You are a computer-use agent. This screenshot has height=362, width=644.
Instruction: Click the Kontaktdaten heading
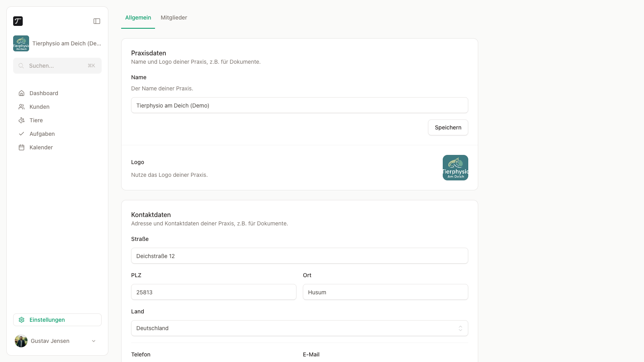coord(151,215)
